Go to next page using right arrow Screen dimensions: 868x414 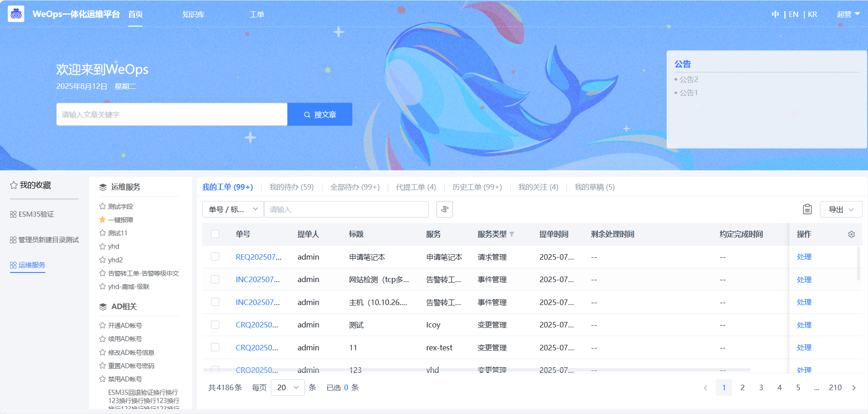854,388
